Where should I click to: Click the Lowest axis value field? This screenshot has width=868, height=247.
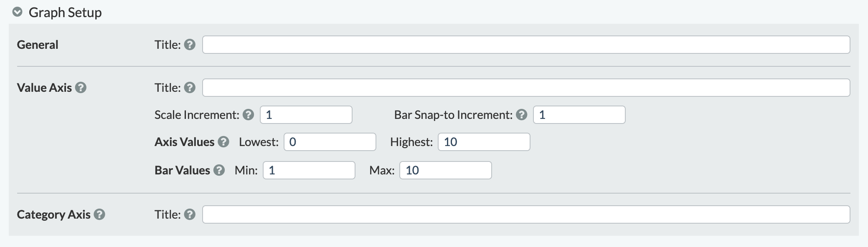click(x=330, y=142)
